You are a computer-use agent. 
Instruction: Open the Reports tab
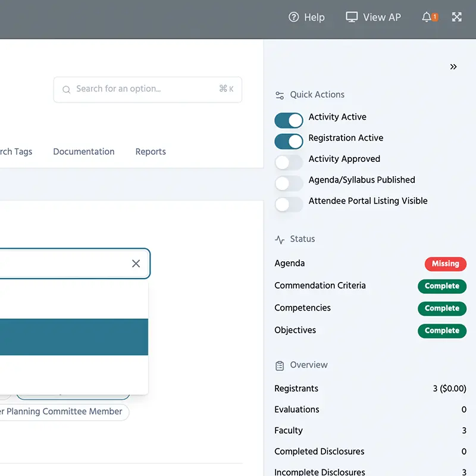click(150, 152)
